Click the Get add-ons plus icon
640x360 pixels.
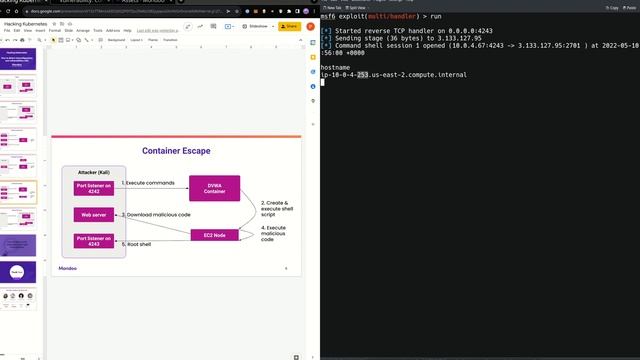click(313, 124)
